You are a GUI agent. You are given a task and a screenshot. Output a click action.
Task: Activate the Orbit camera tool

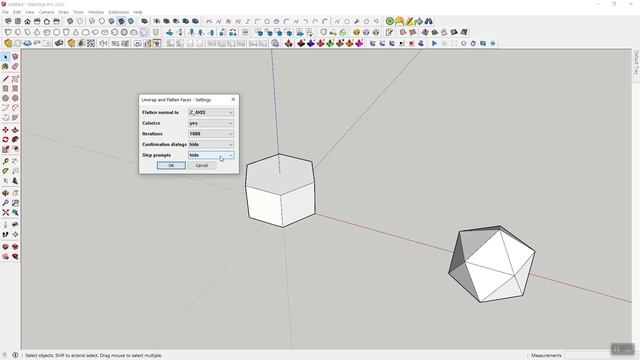[5, 193]
